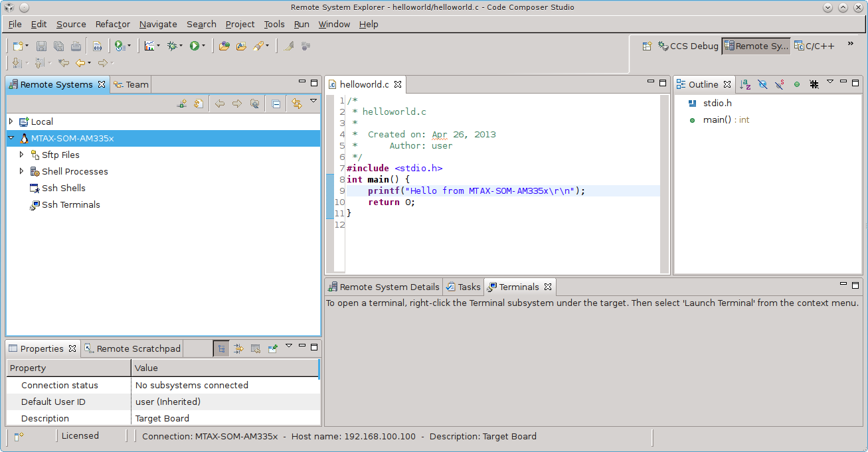Open the Refactor menu

click(x=113, y=24)
